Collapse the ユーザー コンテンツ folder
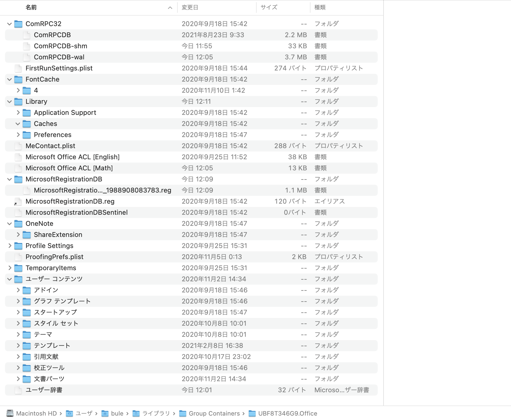Screen dimensions: 511x420 tap(9, 279)
